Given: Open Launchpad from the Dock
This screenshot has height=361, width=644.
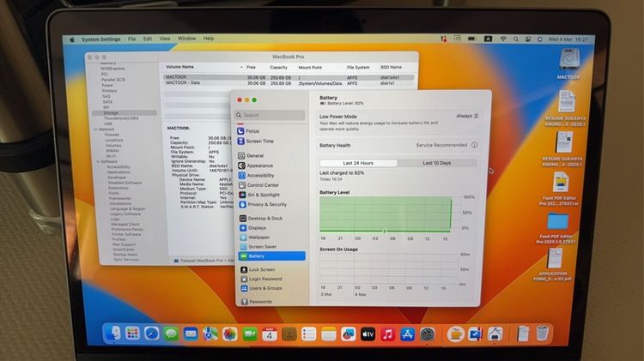Looking at the screenshot, I should pos(132,334).
